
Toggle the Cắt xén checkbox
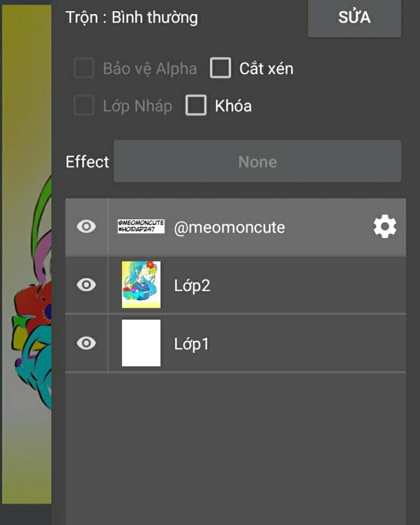pyautogui.click(x=221, y=68)
